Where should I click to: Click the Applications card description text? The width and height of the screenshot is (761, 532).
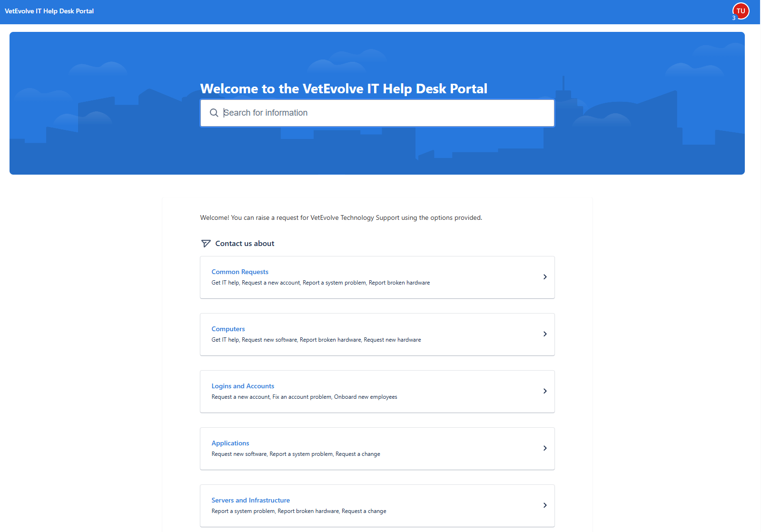pos(296,454)
